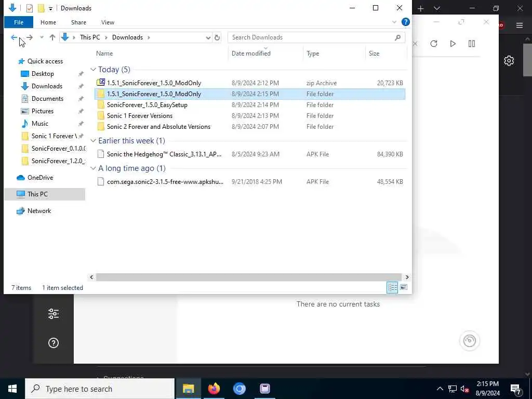Screen dimensions: 532x399
Task: Sort files by Date modified column header
Action: point(251,54)
